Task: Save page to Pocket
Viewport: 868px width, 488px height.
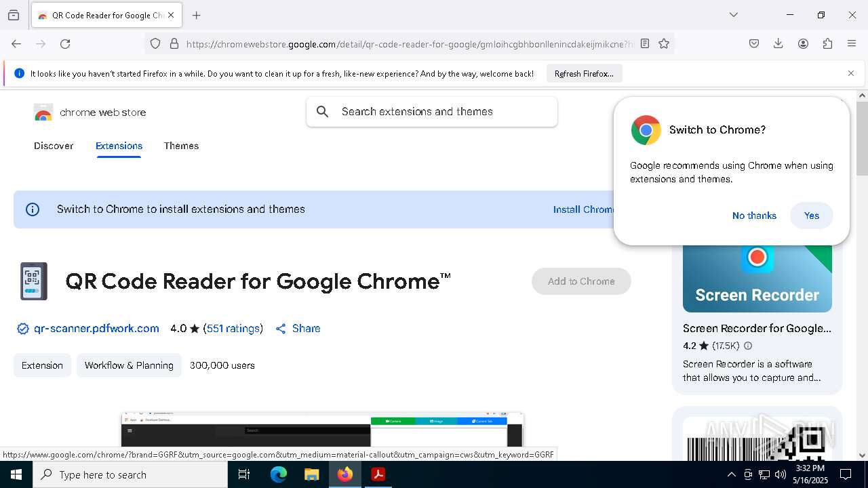Action: 754,43
